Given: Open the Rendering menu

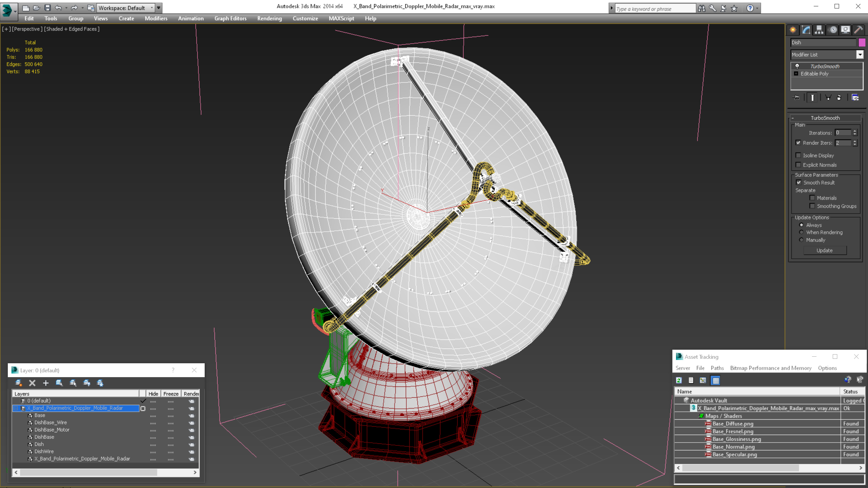Looking at the screenshot, I should (x=269, y=18).
